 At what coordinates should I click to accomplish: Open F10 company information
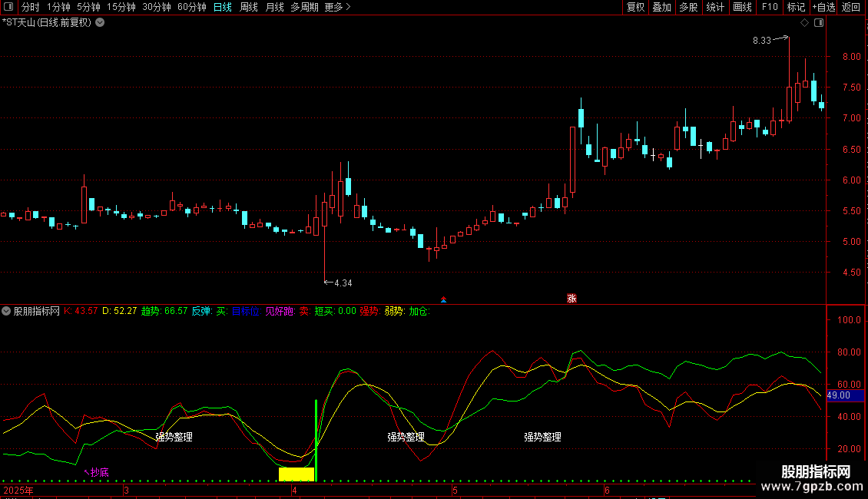pos(770,7)
